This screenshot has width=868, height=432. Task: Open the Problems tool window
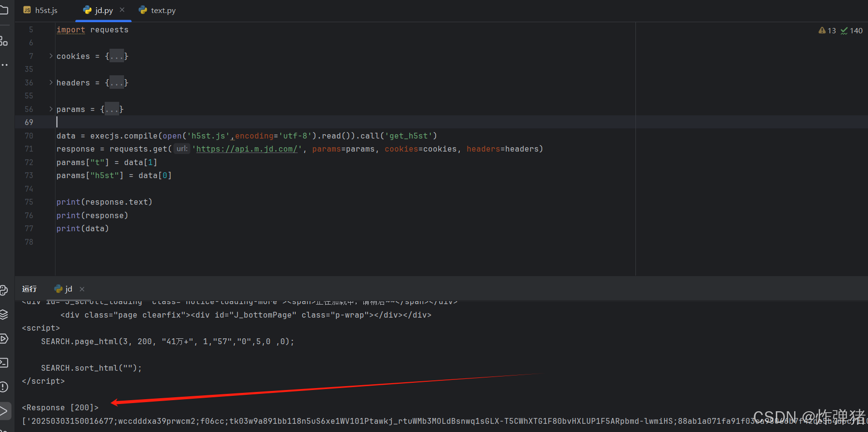4,387
